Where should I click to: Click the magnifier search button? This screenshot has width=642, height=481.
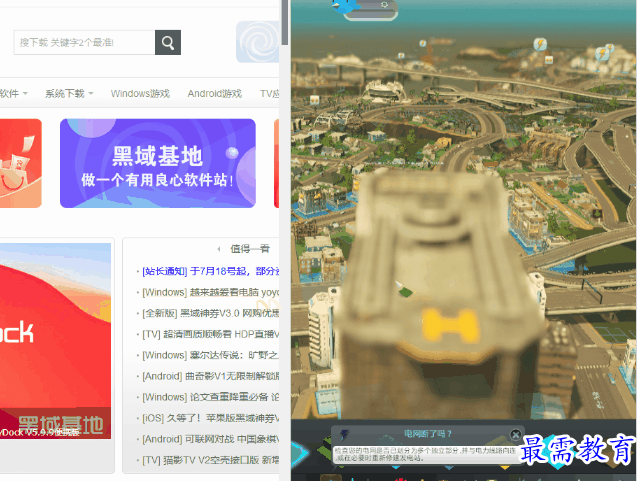pos(168,42)
